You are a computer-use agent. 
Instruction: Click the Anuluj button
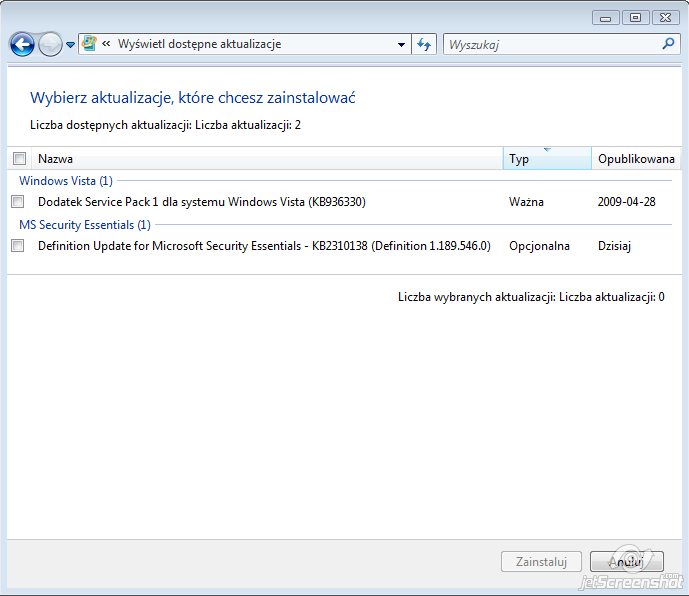[x=627, y=562]
